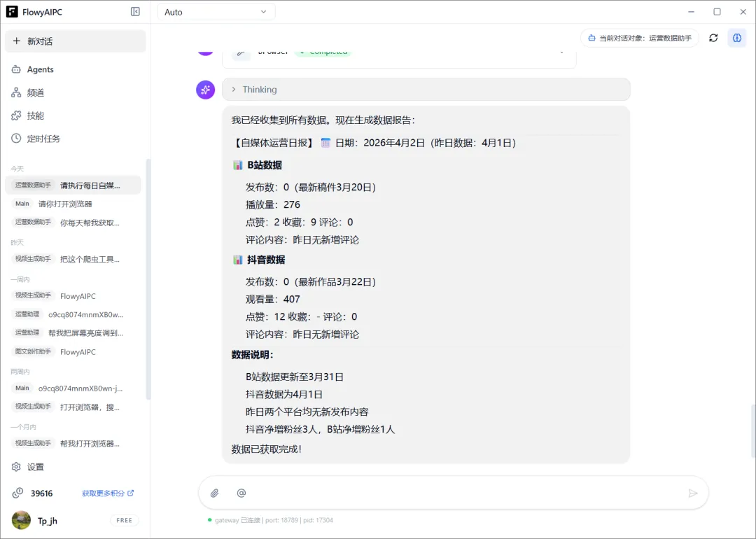Click the @ mention icon
Viewport: 756px width, 539px height.
(x=241, y=493)
